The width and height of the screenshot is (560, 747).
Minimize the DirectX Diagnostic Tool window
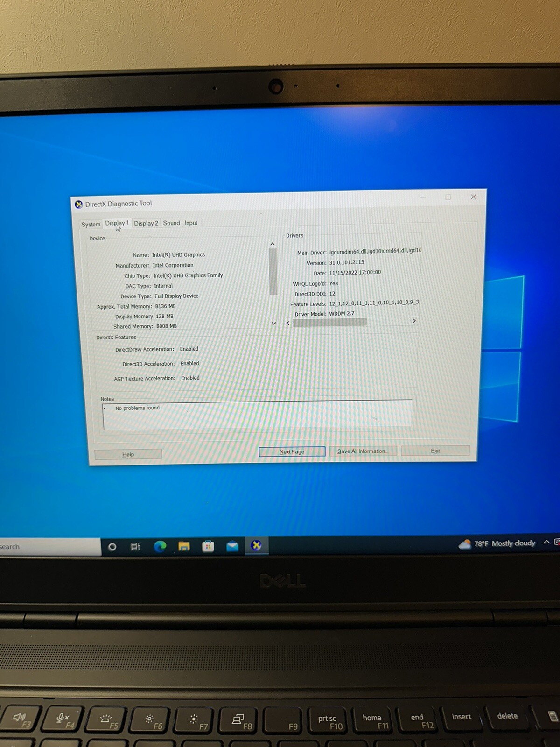(423, 197)
